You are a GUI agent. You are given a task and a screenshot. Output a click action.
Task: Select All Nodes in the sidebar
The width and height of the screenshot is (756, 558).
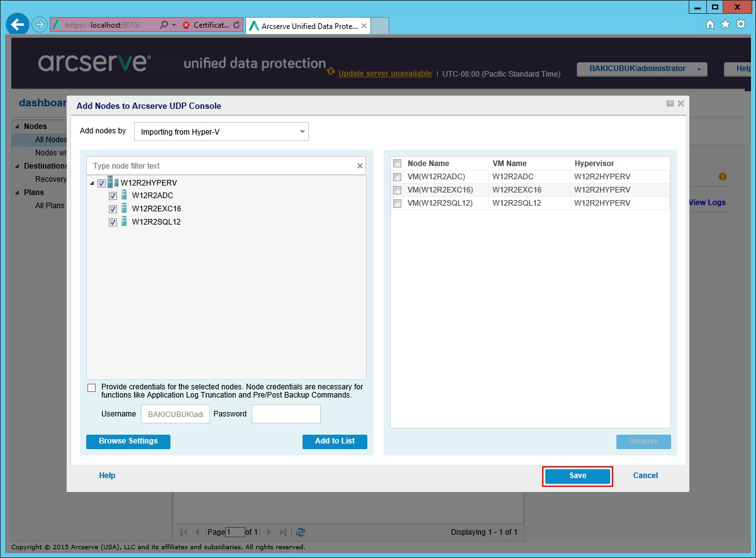pos(51,140)
